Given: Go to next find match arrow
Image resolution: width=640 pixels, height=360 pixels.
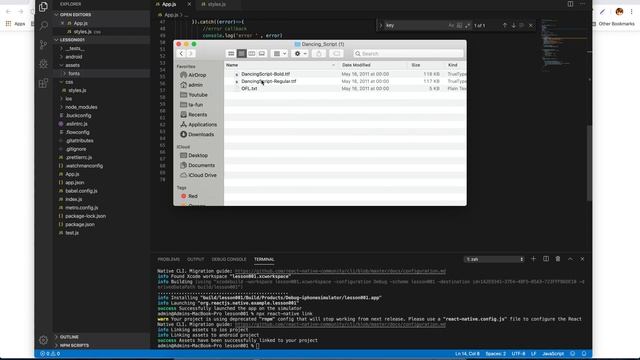Looking at the screenshot, I should point(513,25).
